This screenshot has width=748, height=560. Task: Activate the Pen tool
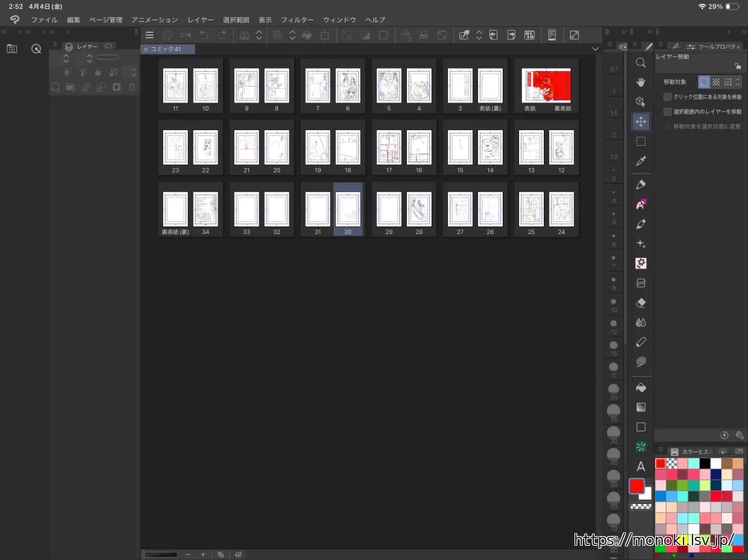[x=640, y=184]
